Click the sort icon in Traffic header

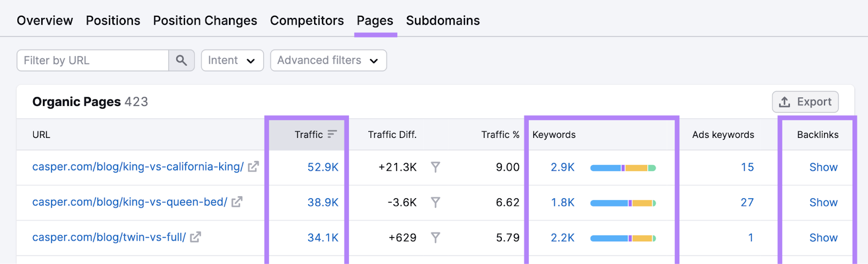click(x=333, y=134)
